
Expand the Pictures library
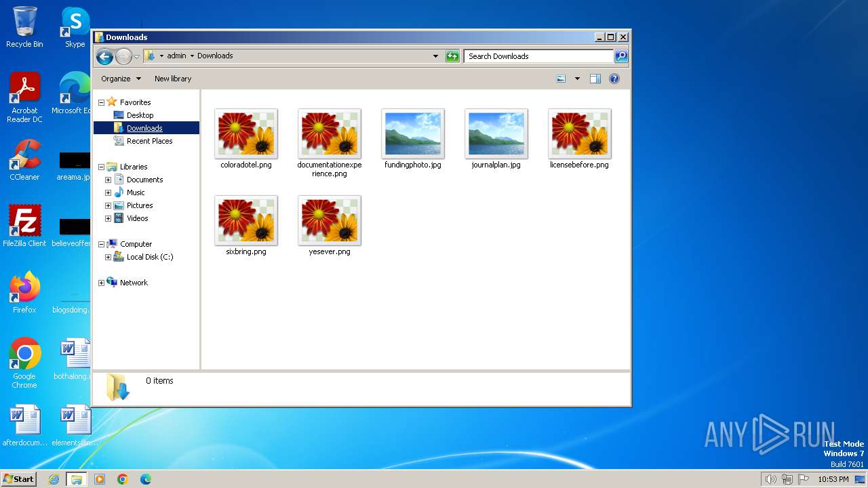pos(108,205)
